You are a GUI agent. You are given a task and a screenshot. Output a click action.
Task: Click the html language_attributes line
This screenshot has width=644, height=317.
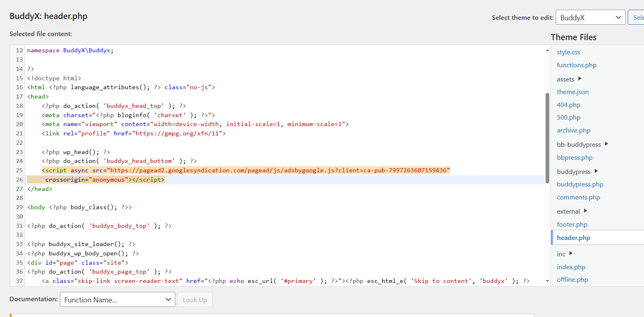coord(121,87)
